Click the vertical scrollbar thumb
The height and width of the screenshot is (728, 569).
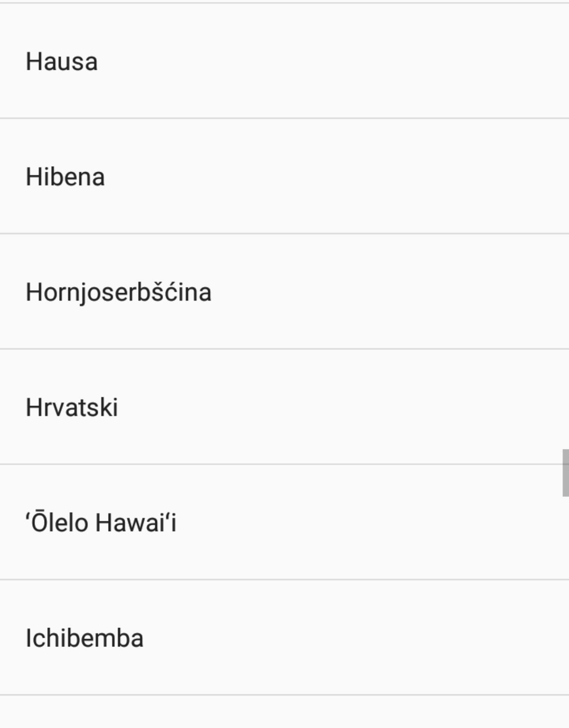pyautogui.click(x=565, y=472)
